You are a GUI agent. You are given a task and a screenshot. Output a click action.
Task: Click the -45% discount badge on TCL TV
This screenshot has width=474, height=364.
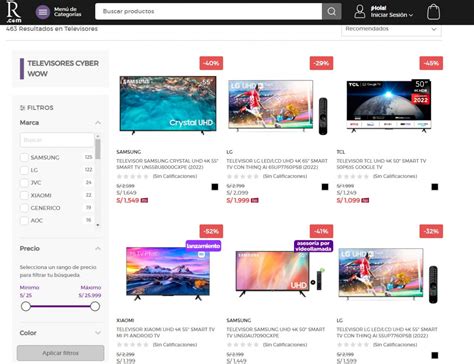coord(431,63)
